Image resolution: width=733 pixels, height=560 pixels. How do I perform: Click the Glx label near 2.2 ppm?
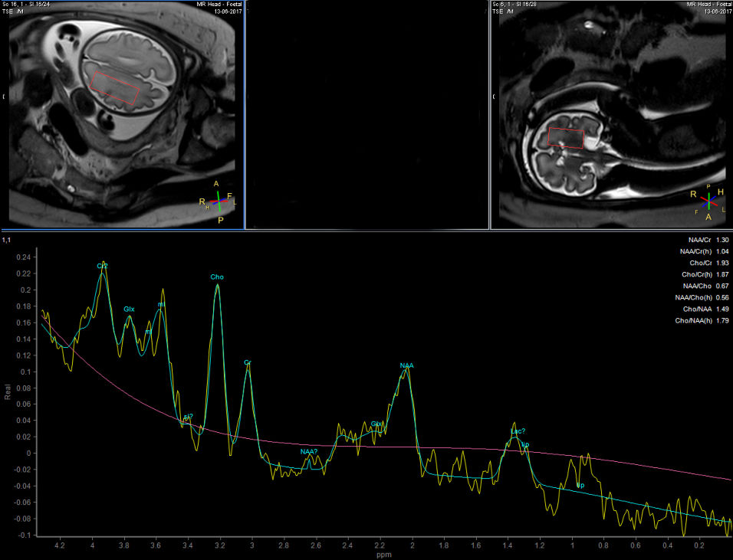tap(376, 424)
